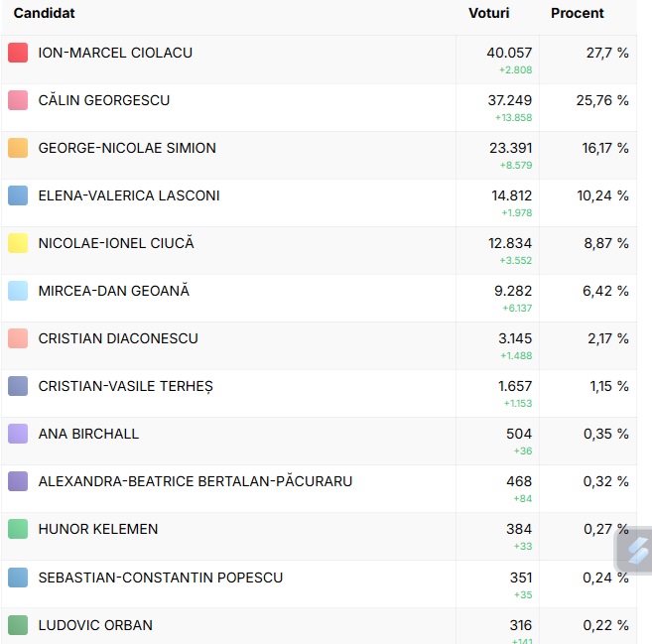
Task: Click the 40.057 vote count for Ciolacu
Action: coord(509,53)
